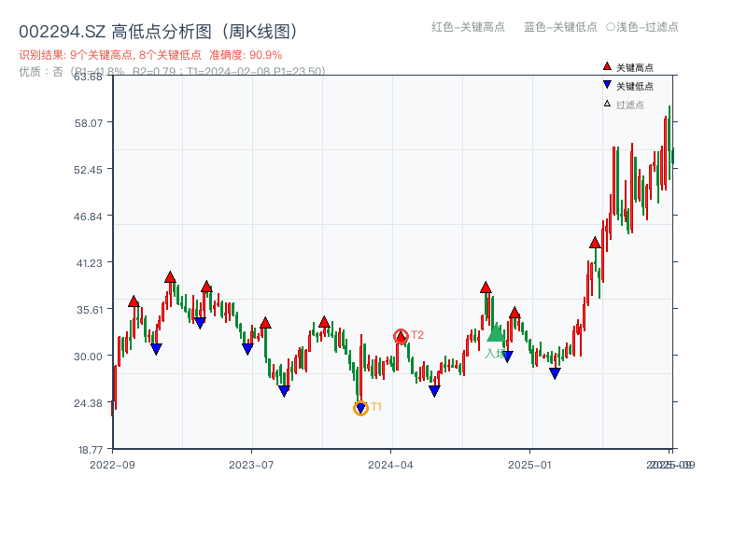Click the 优质：否 quality line
Screen dimensions: 747x560
(x=172, y=72)
